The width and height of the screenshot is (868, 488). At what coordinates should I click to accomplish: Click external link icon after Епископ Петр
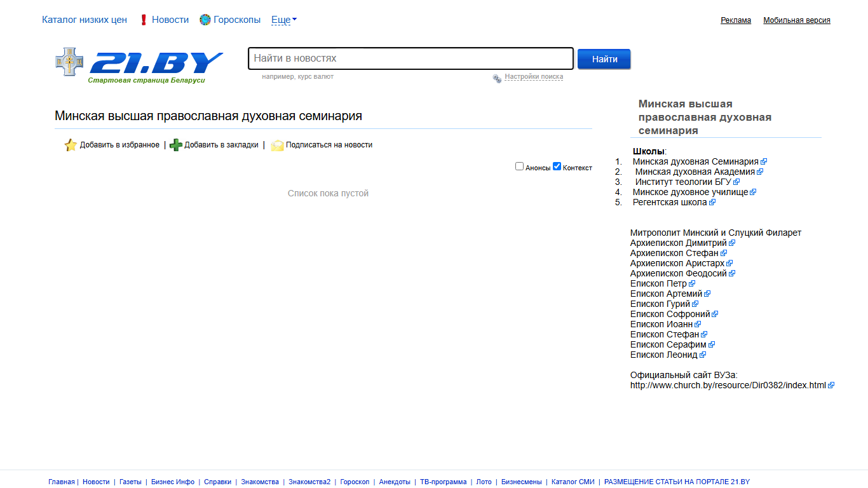pyautogui.click(x=692, y=284)
